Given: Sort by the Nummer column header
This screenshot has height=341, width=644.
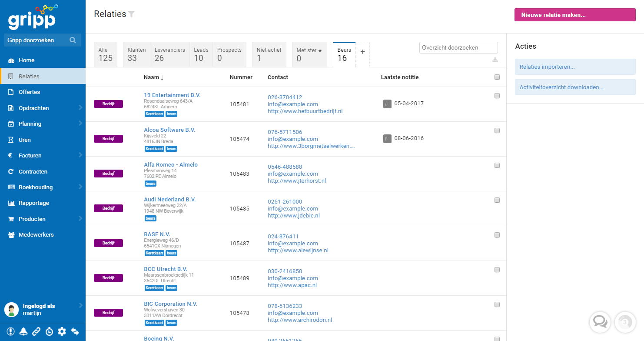Looking at the screenshot, I should point(241,77).
